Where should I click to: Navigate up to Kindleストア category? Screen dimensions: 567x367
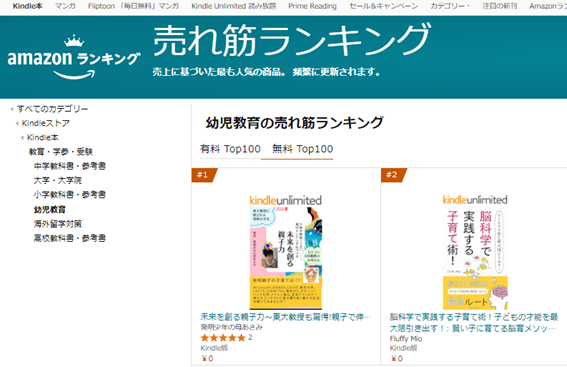46,123
